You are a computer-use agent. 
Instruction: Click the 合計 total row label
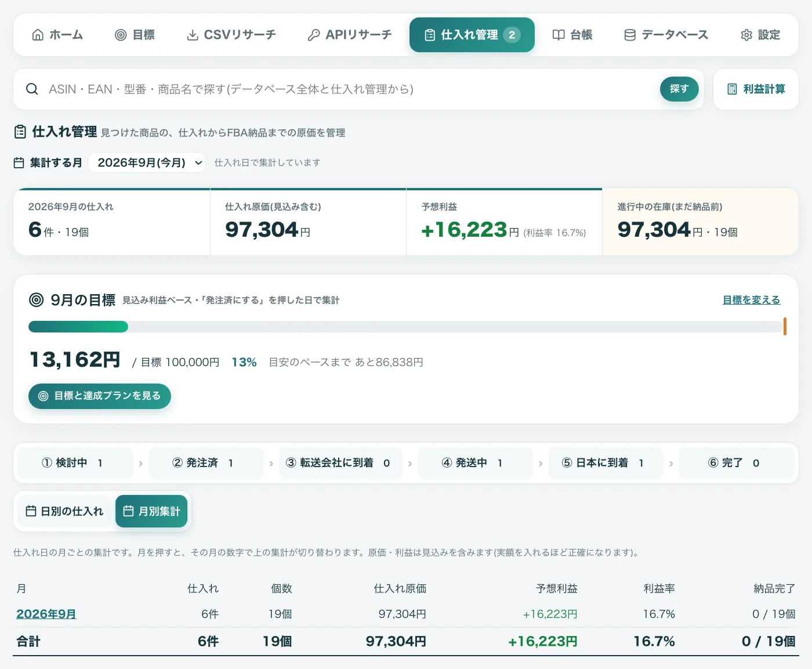(x=28, y=641)
